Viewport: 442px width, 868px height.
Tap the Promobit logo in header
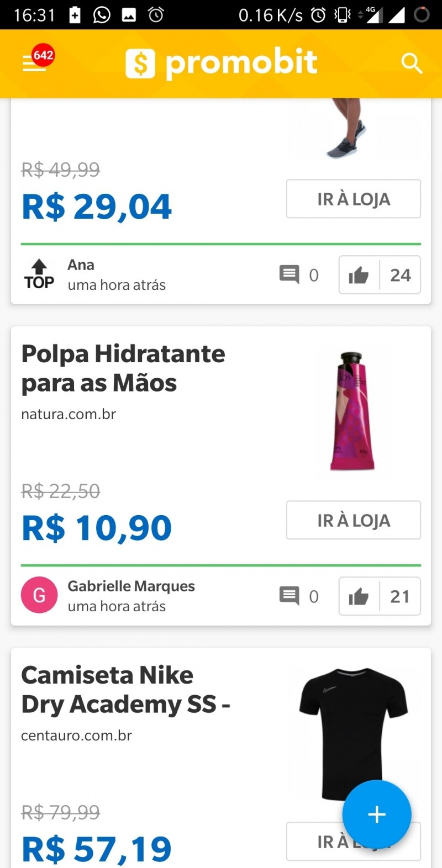[221, 63]
